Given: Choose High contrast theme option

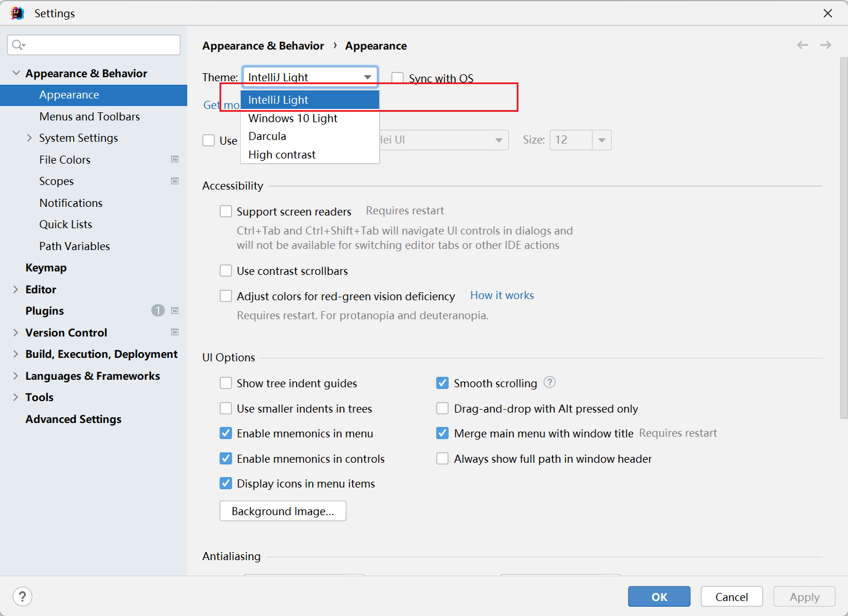Looking at the screenshot, I should [282, 154].
